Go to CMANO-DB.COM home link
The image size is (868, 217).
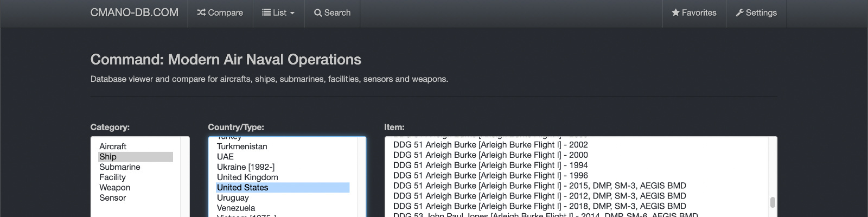(x=134, y=12)
